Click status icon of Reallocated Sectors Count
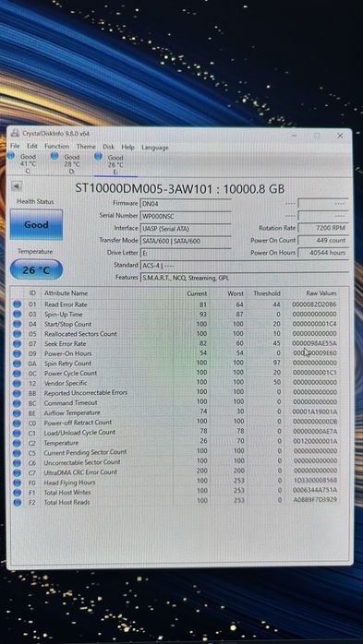This screenshot has height=644, width=363. pyautogui.click(x=18, y=334)
